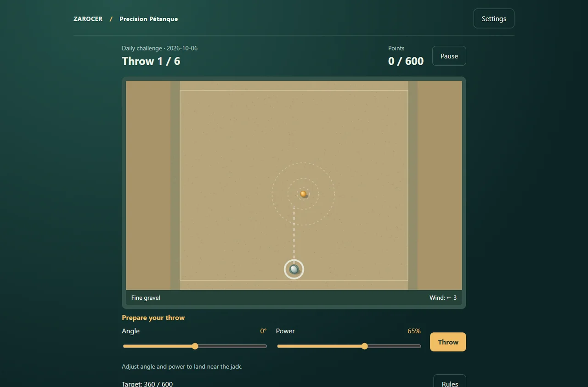Click the Angle slider handle
Image resolution: width=588 pixels, height=387 pixels.
tap(195, 346)
